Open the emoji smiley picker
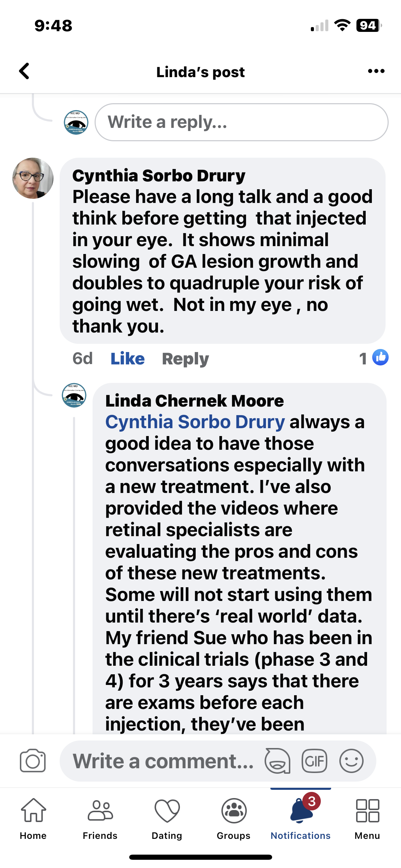 point(351,761)
